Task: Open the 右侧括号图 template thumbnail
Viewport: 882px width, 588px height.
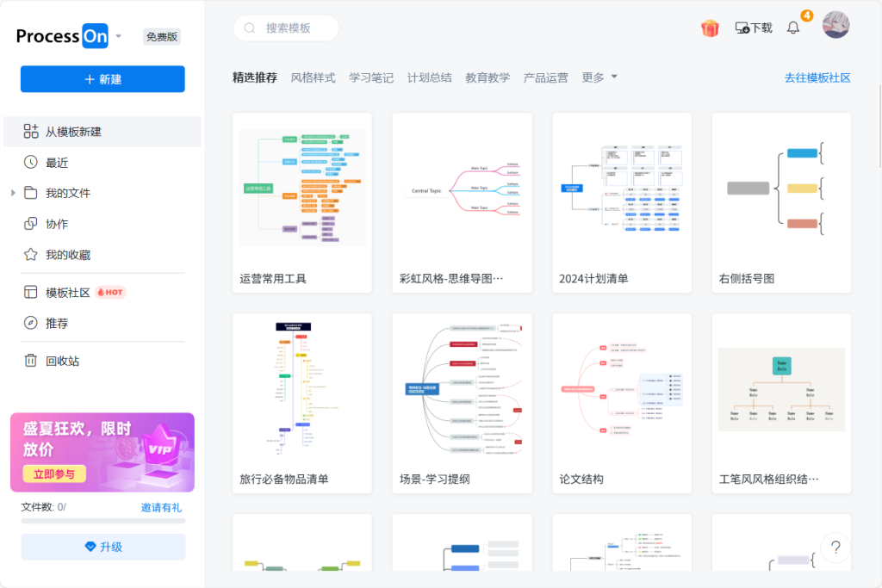Action: click(782, 188)
